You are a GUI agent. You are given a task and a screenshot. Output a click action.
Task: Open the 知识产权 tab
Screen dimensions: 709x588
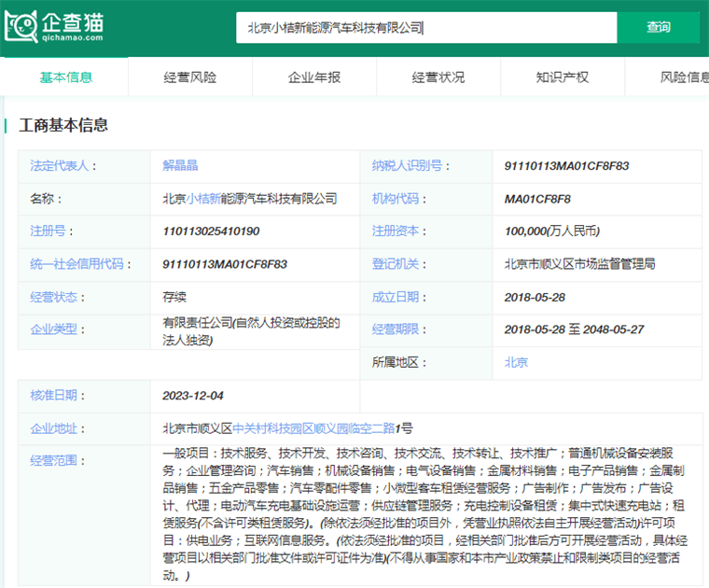point(562,77)
